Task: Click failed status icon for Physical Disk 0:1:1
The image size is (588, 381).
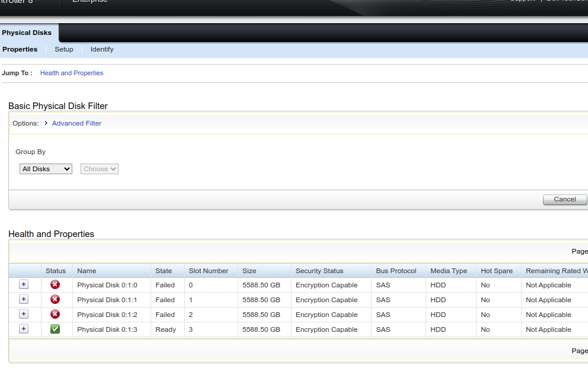Action: [x=55, y=300]
